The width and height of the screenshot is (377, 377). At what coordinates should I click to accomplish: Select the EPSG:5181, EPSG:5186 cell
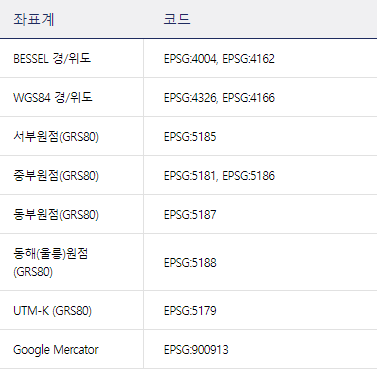(260, 175)
